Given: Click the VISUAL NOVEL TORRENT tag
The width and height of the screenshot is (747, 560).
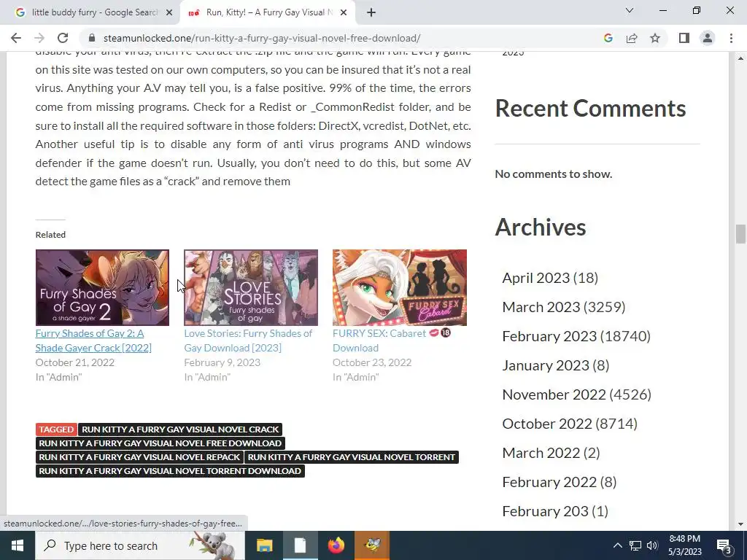Looking at the screenshot, I should tap(351, 456).
